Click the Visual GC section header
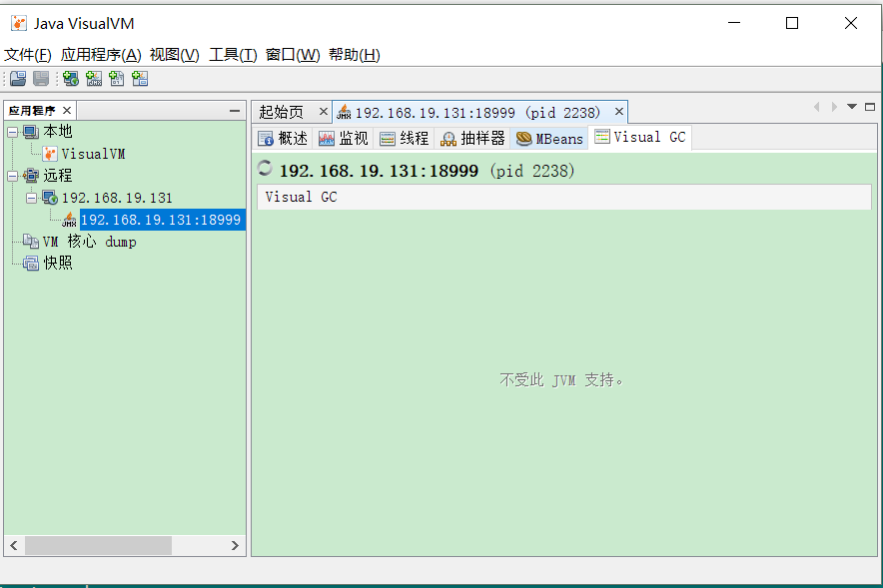The height and width of the screenshot is (588, 883). [564, 197]
